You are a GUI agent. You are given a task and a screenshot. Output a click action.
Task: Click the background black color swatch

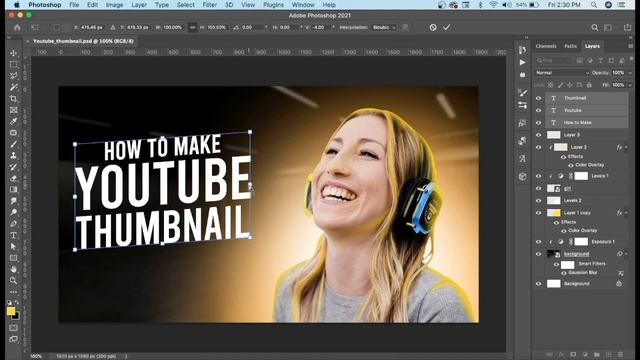tap(16, 316)
